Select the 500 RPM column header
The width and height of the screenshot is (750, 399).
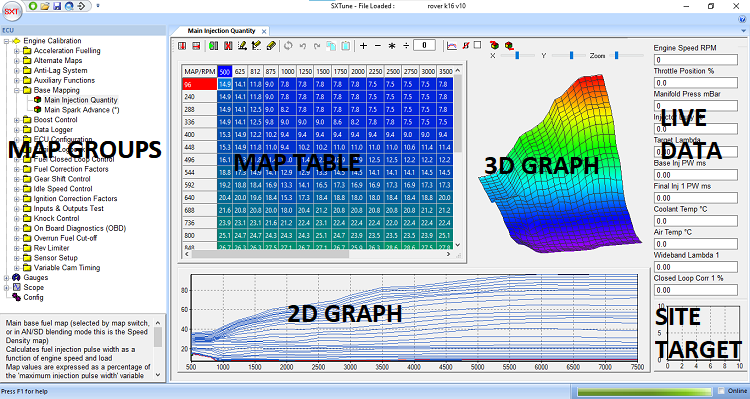[224, 71]
